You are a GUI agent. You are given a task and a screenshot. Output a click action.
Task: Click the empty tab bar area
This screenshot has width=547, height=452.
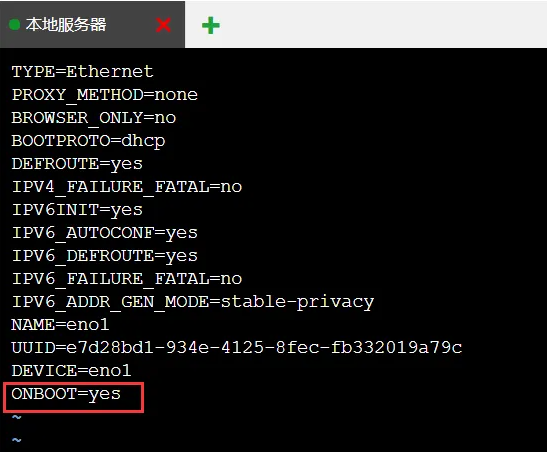click(x=384, y=24)
